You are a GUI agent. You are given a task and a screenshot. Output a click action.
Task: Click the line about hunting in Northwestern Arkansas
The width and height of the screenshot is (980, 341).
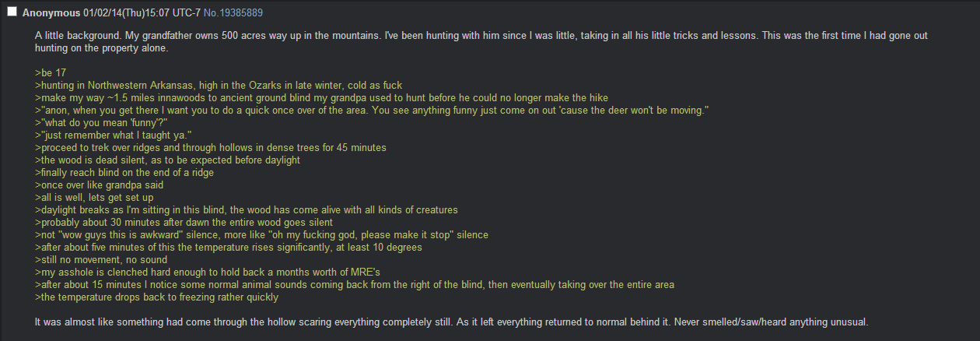pos(219,85)
